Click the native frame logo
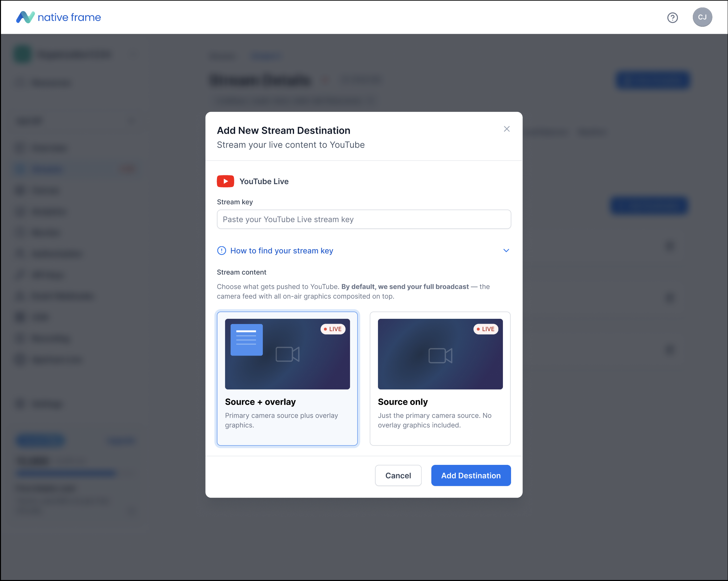 59,17
